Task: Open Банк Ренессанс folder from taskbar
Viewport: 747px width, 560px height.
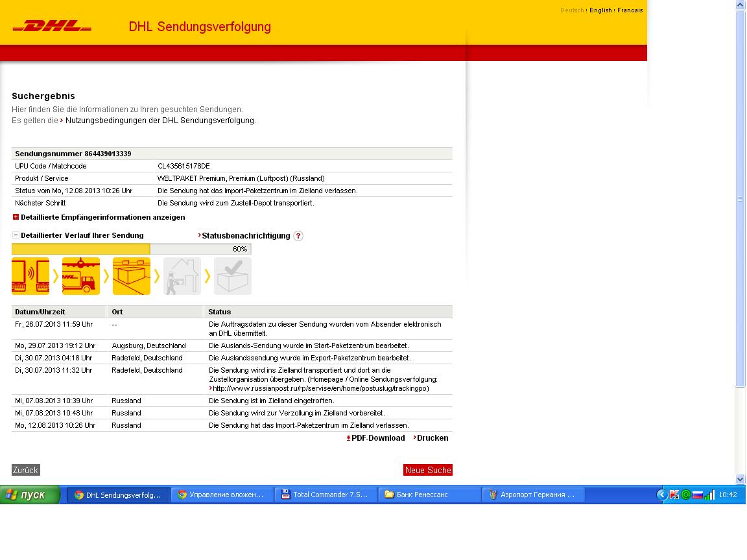Action: 430,495
